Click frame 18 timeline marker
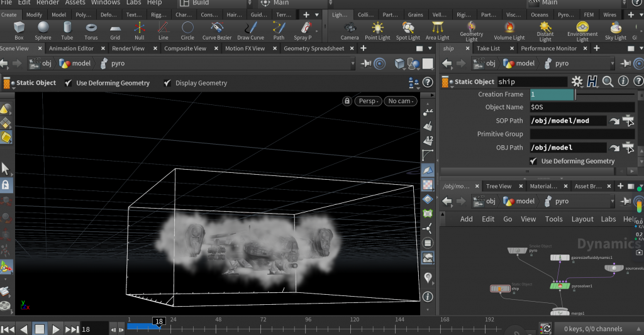Screen dimensions: 644x335 pos(159,321)
